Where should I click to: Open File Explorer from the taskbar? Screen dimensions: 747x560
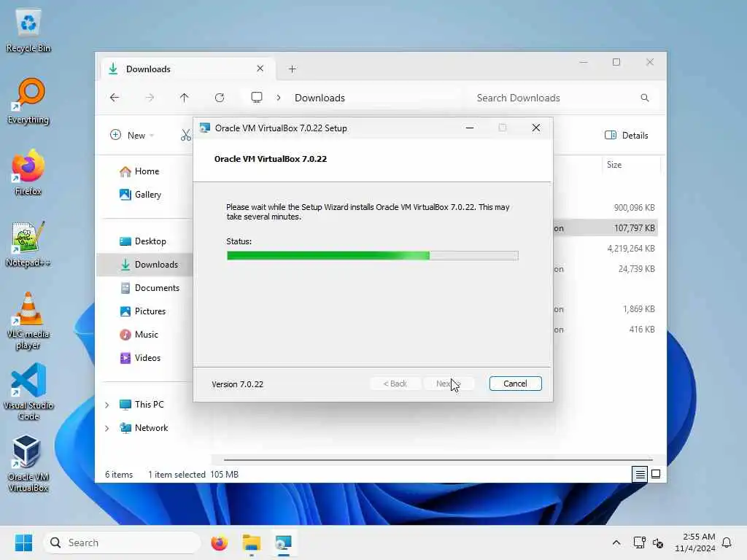[x=252, y=542]
